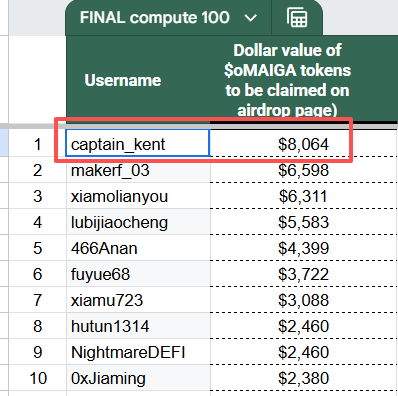Select the makerf_03 username cell
Screen dimensions: 398x396
tap(138, 169)
